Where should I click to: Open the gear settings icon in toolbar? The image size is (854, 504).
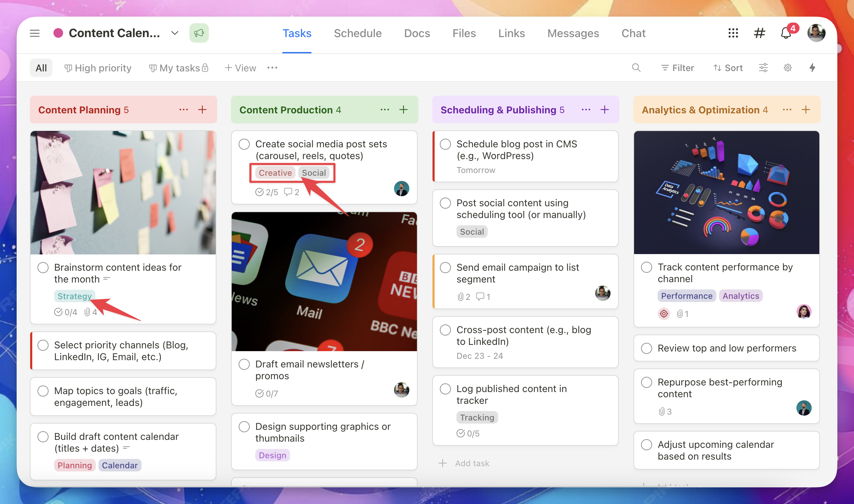tap(788, 68)
